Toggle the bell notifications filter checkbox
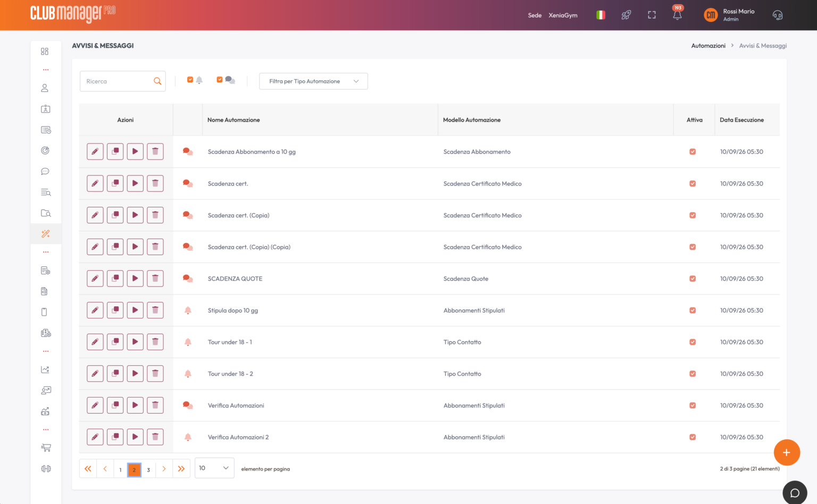The image size is (817, 504). (190, 80)
